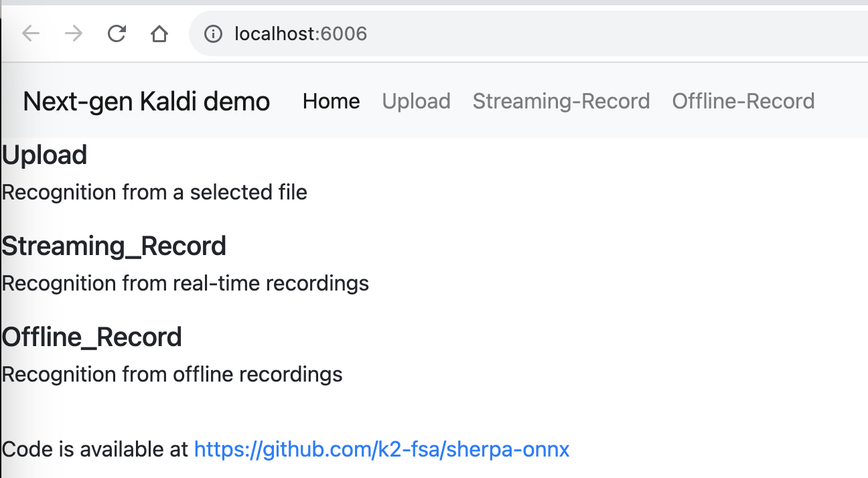Open the Offline-Record navigation link
Image resolution: width=868 pixels, height=478 pixels.
(743, 101)
